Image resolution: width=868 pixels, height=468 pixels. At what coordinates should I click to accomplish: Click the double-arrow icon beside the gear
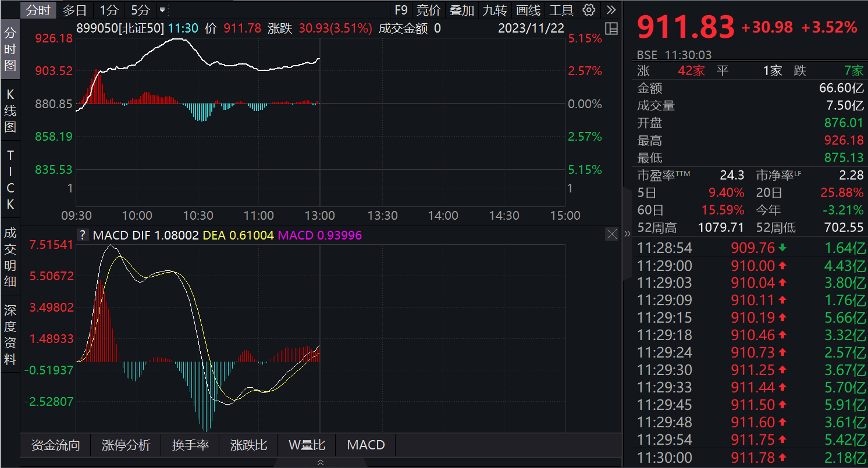[610, 10]
